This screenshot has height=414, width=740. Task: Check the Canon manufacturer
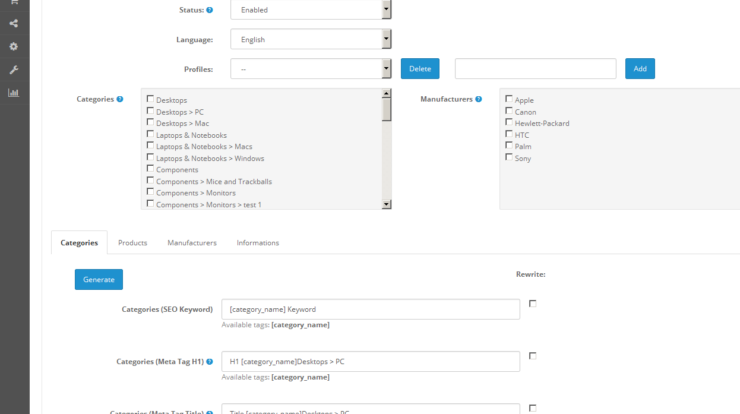[x=509, y=111]
